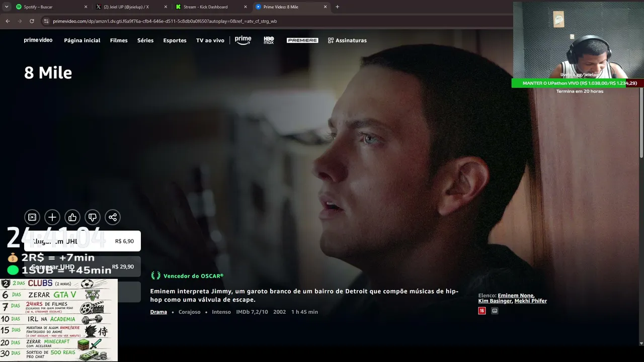Click the age rating 16 badge

click(x=482, y=311)
